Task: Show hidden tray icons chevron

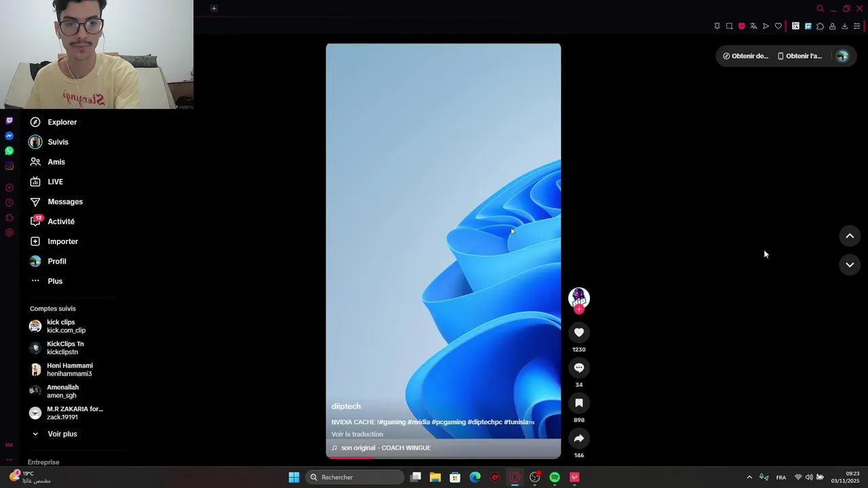Action: click(749, 477)
